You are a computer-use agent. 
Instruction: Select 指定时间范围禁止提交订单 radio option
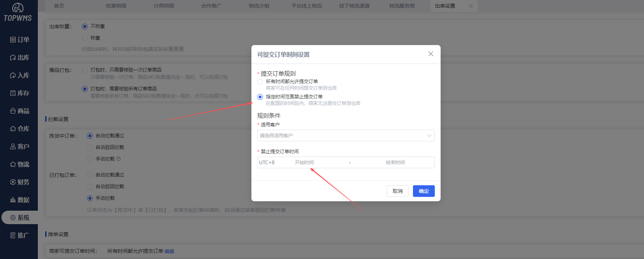[x=260, y=97]
